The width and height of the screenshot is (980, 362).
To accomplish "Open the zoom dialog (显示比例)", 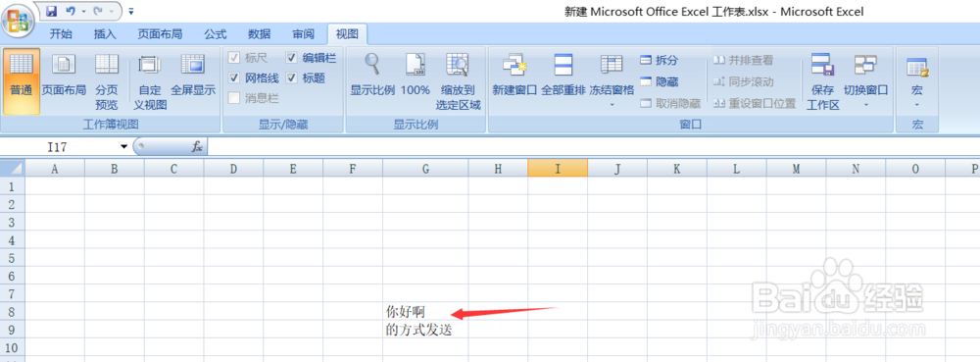I will coord(372,75).
